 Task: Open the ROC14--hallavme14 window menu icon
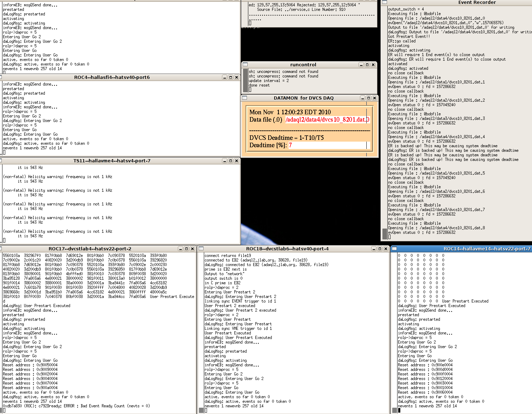click(394, 249)
